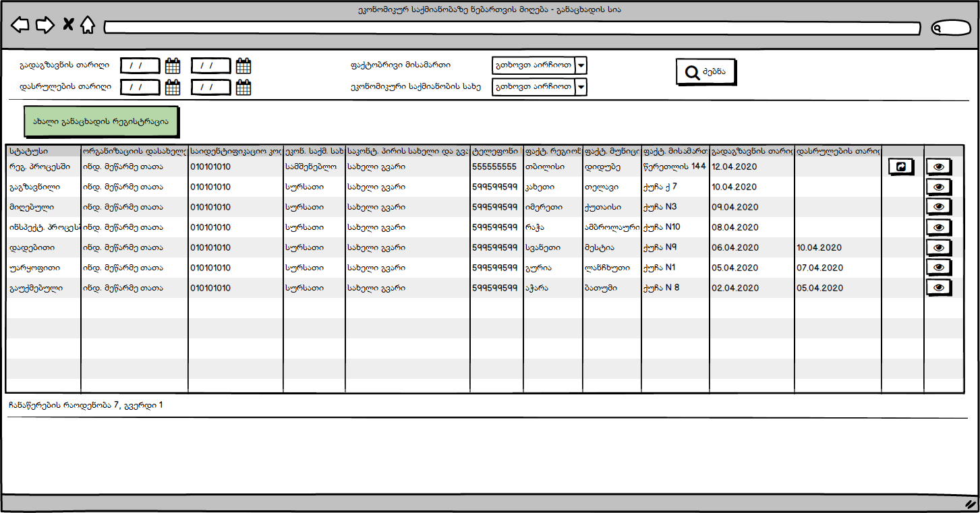This screenshot has width=980, height=513.
Task: Click the ძებნა search button
Action: (x=705, y=72)
